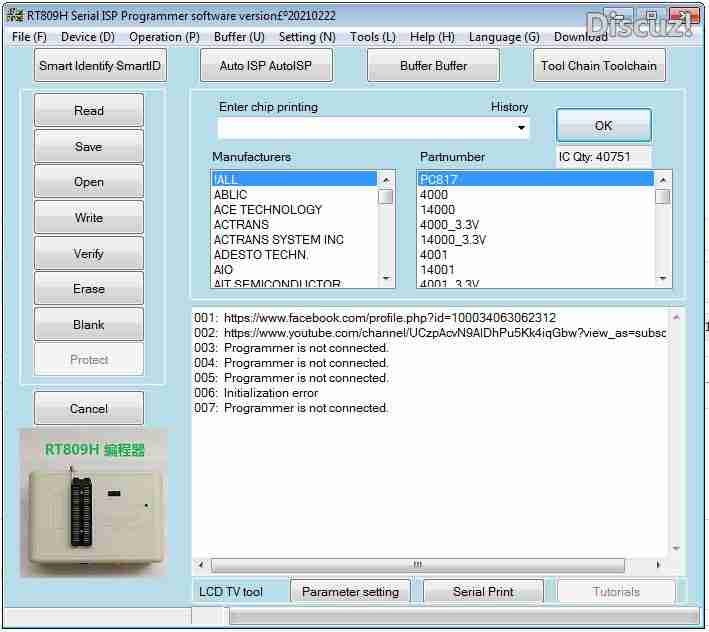Click the OK button

pos(603,126)
